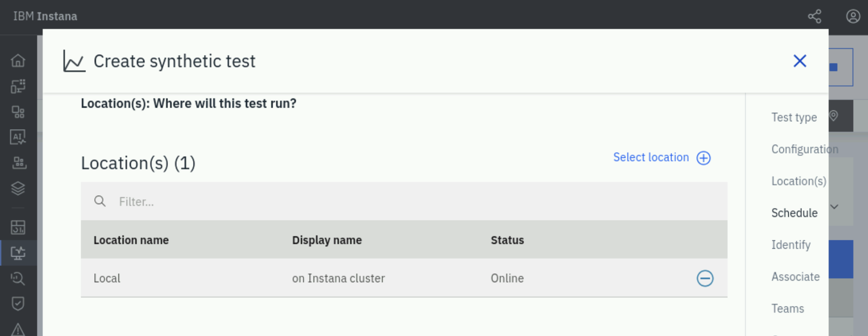868x336 pixels.
Task: Jump to the Associate step
Action: (795, 276)
